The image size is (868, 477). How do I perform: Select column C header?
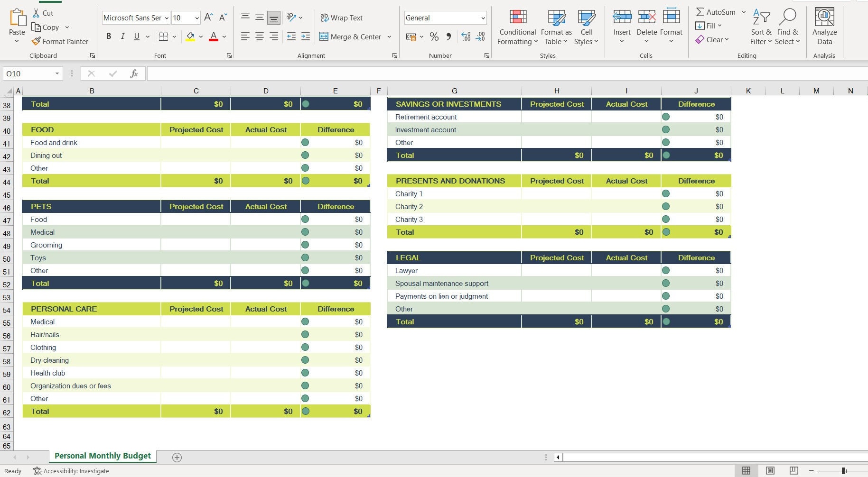pos(196,91)
